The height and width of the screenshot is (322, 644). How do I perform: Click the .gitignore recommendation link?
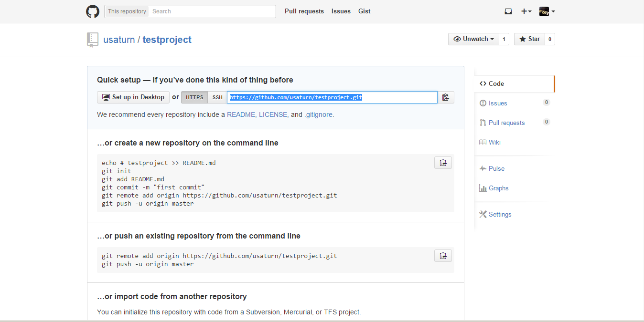click(318, 114)
